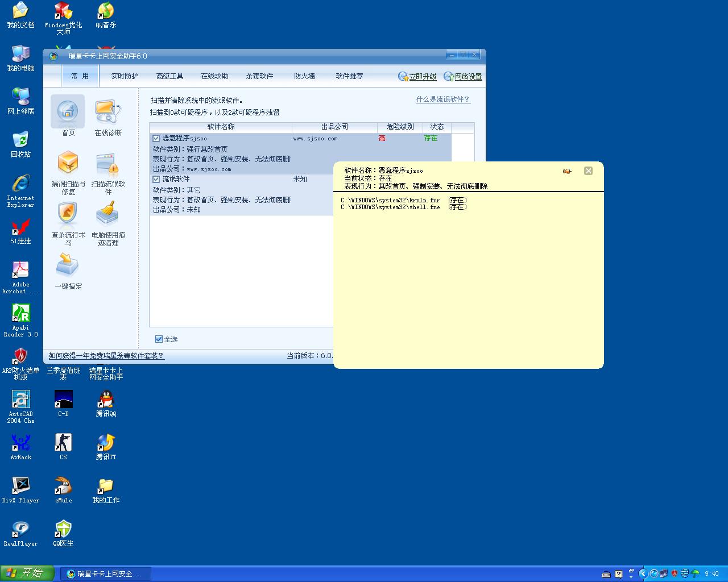Switch to the 实时防护 tab
728x582 pixels.
125,76
